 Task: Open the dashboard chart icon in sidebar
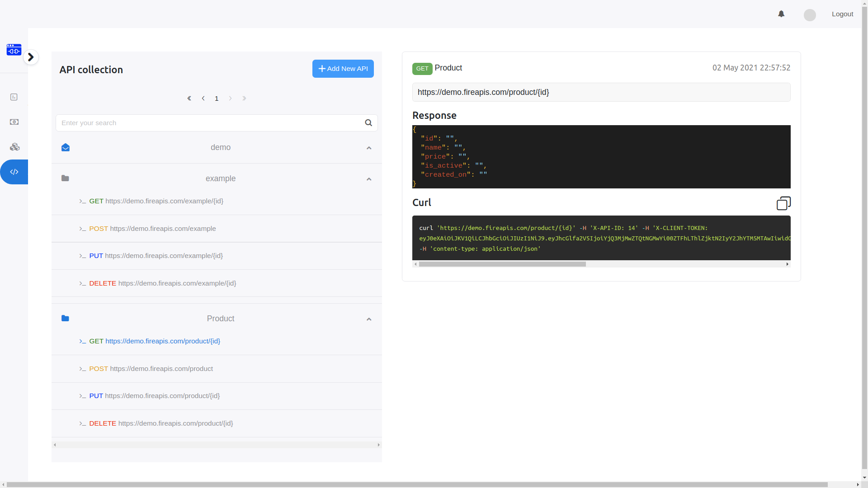(14, 97)
